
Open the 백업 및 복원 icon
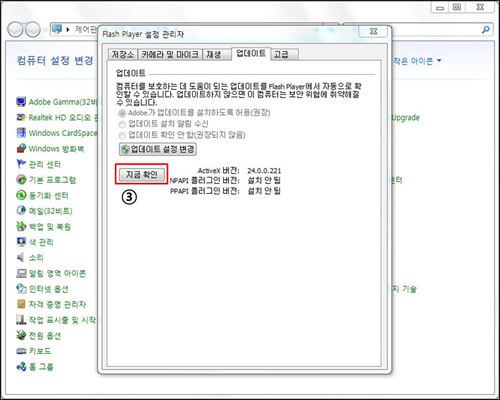(x=21, y=226)
